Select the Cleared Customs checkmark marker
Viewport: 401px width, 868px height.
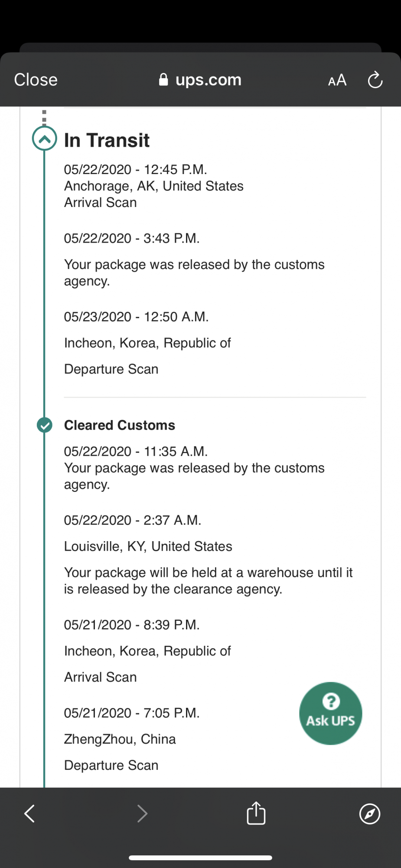tap(44, 425)
